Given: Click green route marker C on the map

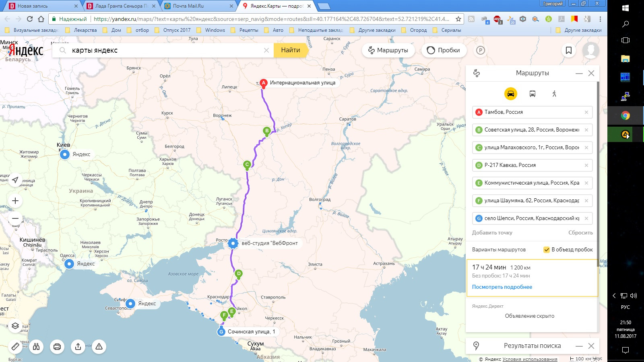Looking at the screenshot, I should 247,165.
